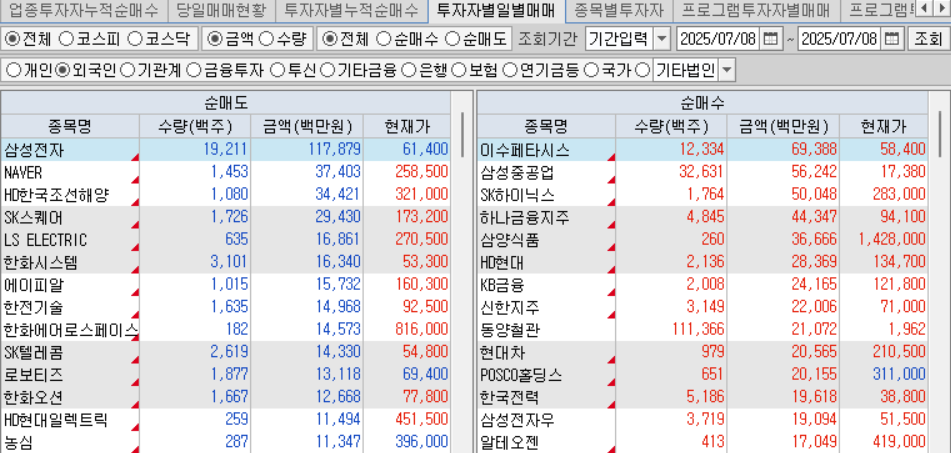Viewport: 951px width, 453px height.
Task: Select the NAVER row in 순매도 list
Action: point(225,172)
